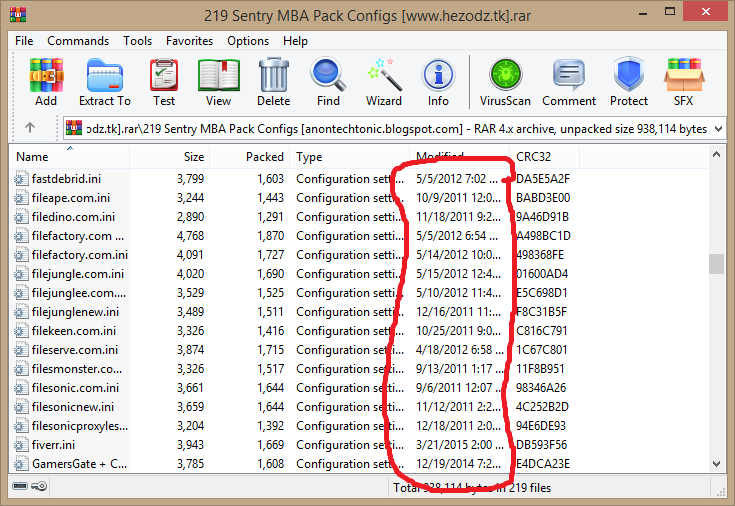Image resolution: width=735 pixels, height=506 pixels.
Task: Select fastdebrid.ini file
Action: 66,179
